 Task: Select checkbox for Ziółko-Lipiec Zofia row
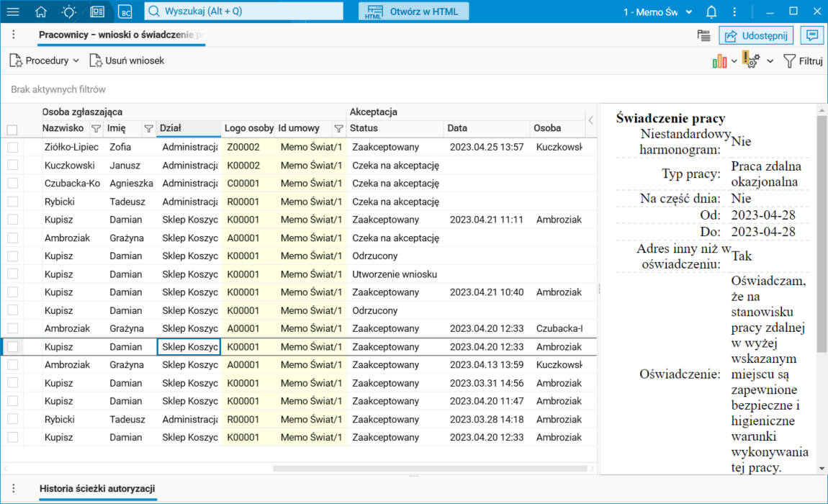[13, 147]
